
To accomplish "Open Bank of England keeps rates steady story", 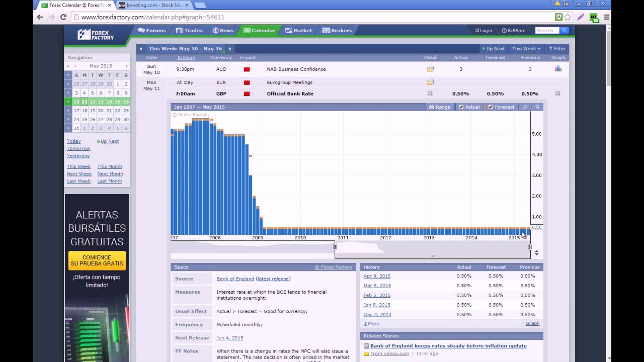I will click(448, 346).
